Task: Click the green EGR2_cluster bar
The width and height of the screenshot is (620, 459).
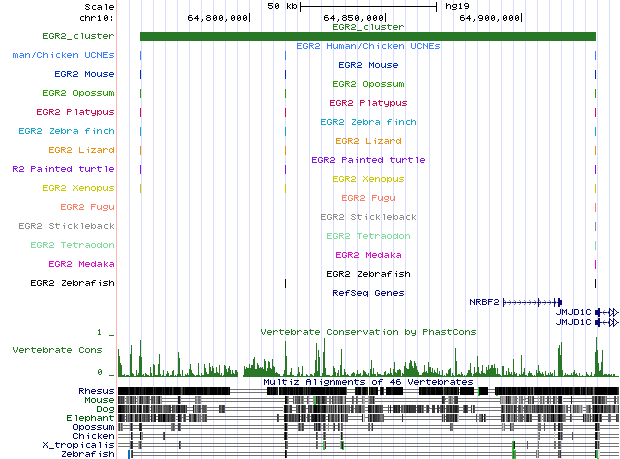Action: click(x=367, y=37)
